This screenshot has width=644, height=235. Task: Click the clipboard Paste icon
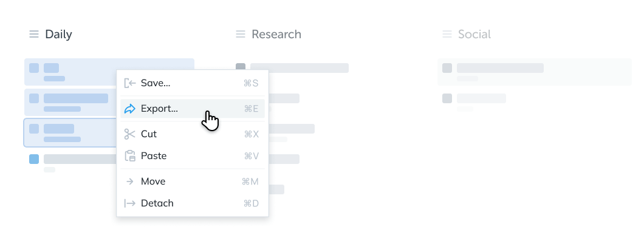point(130,155)
